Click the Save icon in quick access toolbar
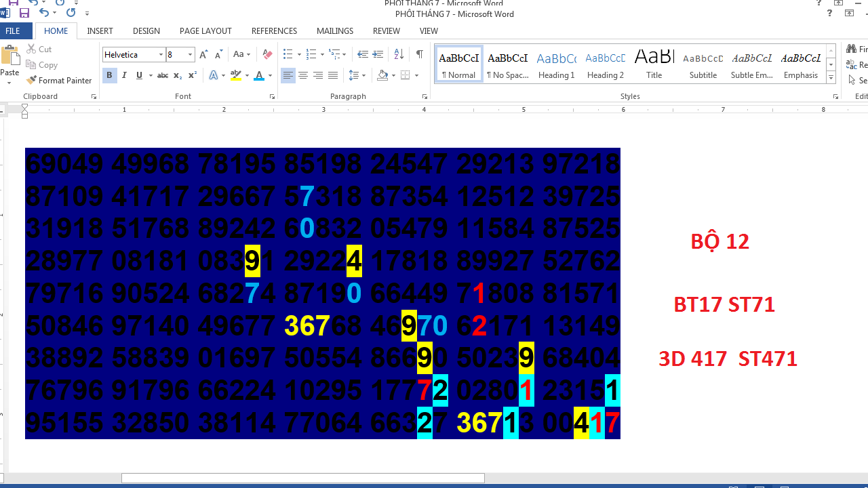Viewport: 868px width, 488px height. [x=24, y=12]
